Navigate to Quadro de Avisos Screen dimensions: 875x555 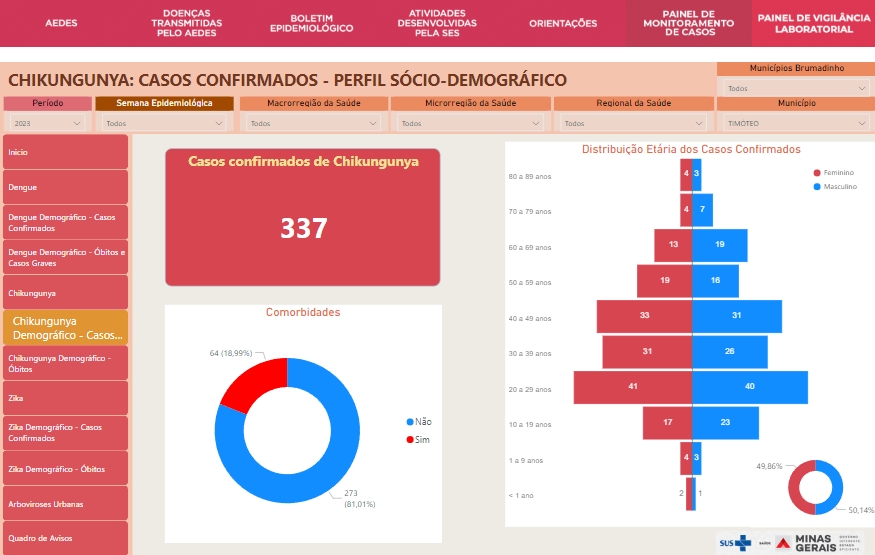click(x=66, y=538)
